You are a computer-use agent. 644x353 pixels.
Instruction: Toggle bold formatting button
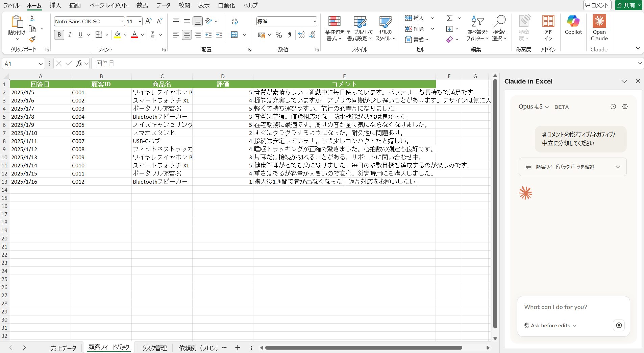point(59,35)
